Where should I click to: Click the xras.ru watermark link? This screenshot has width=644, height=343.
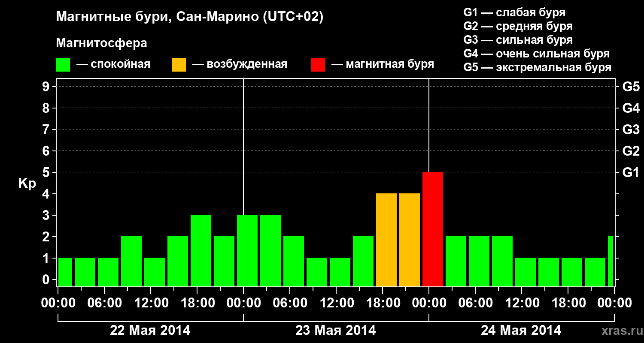(620, 331)
